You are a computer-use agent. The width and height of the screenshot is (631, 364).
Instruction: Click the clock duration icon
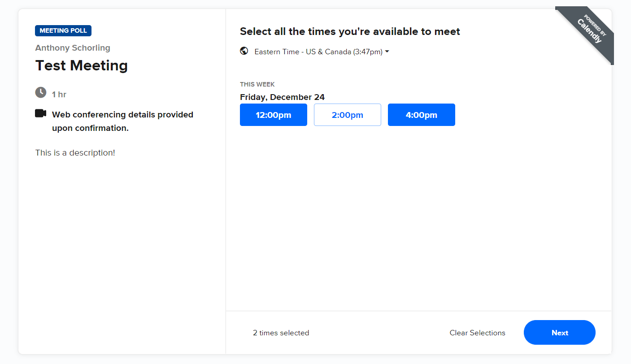point(41,92)
